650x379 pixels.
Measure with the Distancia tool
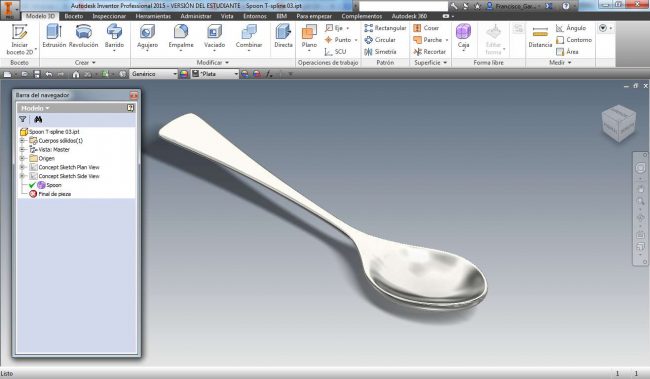click(540, 36)
